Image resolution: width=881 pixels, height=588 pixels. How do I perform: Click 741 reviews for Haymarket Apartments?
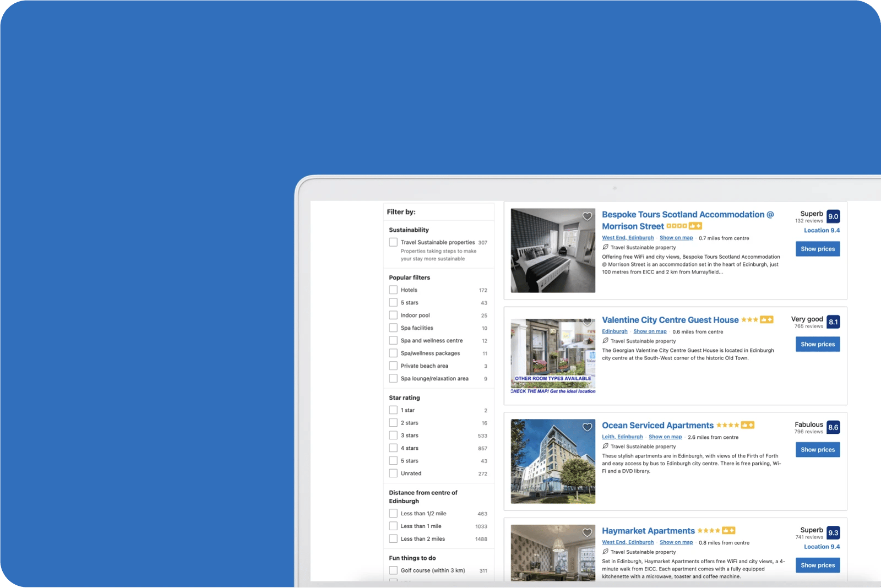tap(809, 537)
